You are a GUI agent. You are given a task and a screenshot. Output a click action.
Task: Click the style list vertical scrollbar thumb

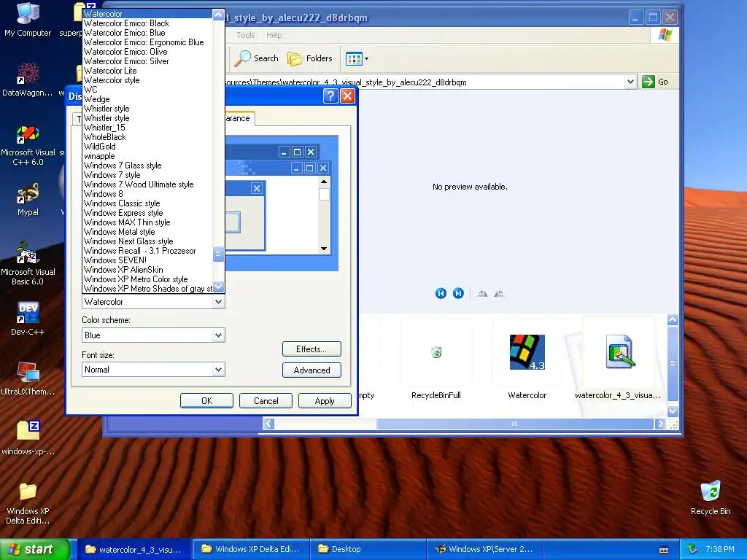point(218,253)
